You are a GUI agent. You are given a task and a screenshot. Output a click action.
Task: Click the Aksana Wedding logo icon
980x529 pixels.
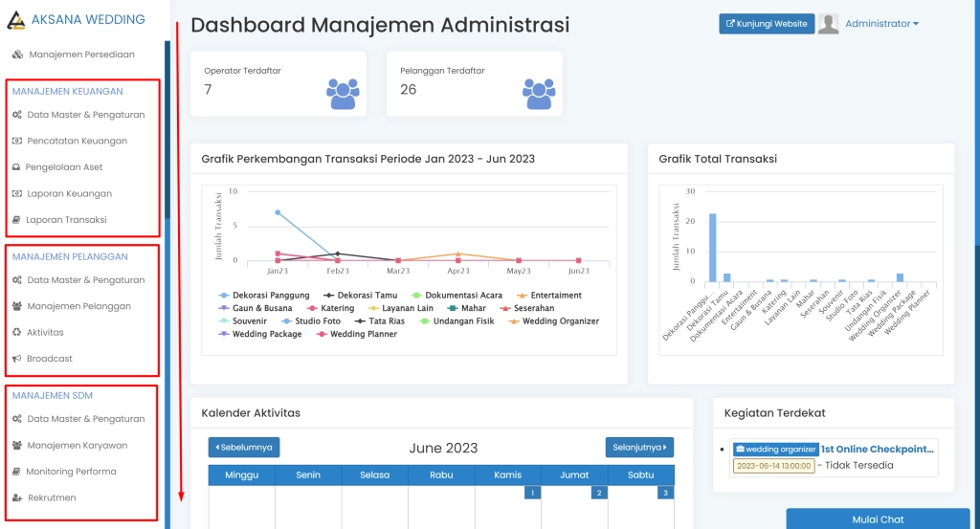[17, 20]
